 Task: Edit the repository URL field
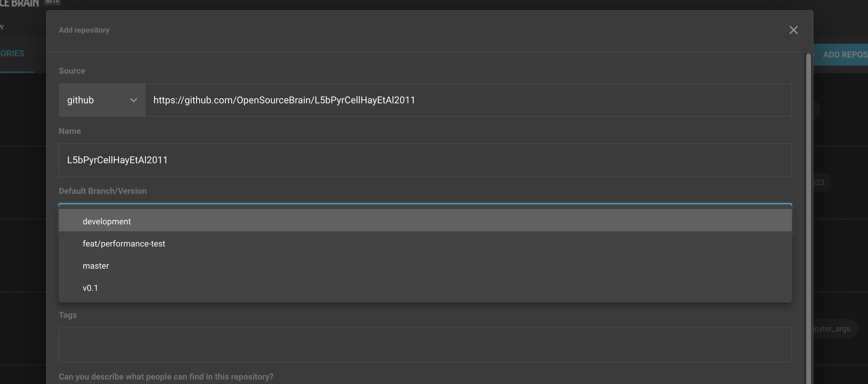[x=468, y=100]
